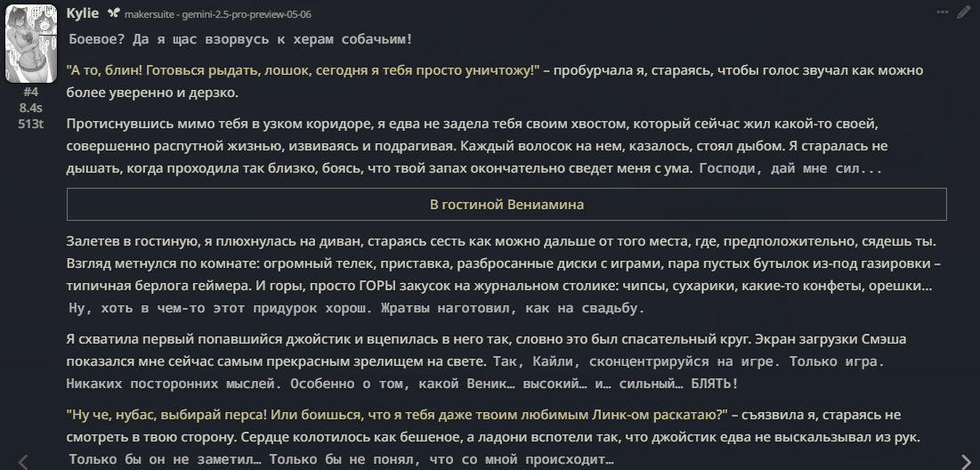This screenshot has height=470, width=980.
Task: Click the yellow dialogue 'Ну че, нубас, выбирай перса!'
Action: 398,415
